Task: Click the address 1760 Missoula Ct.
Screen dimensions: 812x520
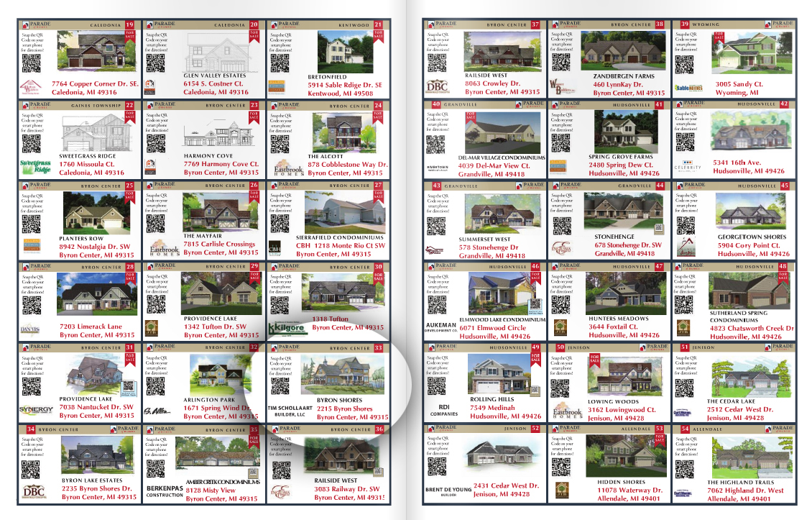Action: [86, 165]
